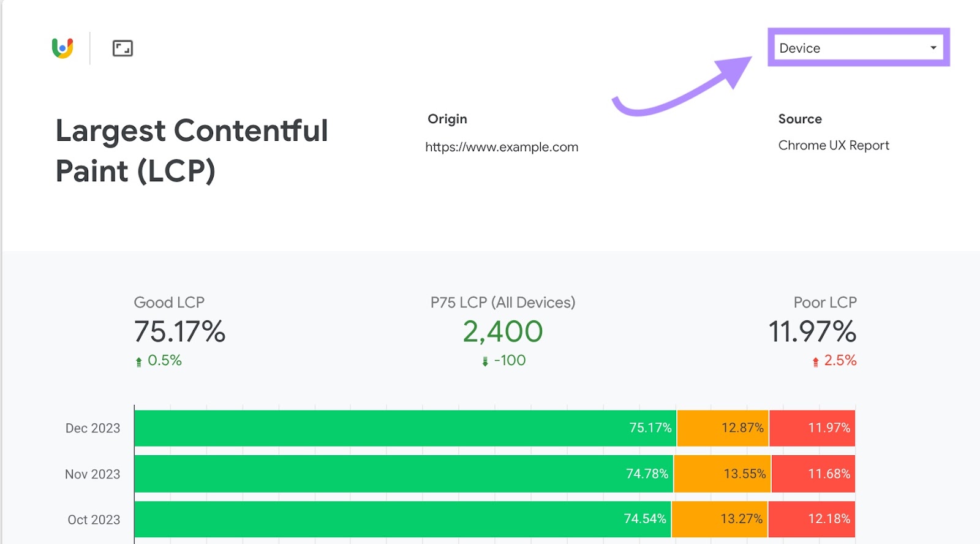
Task: Click the Looker Studio logo icon
Action: (x=62, y=48)
